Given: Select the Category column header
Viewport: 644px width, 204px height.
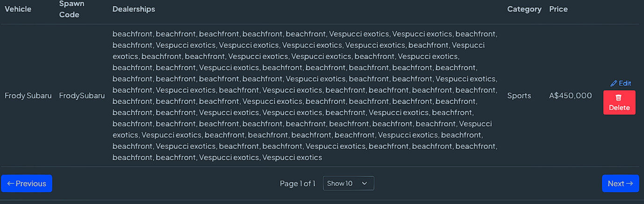Looking at the screenshot, I should 524,9.
